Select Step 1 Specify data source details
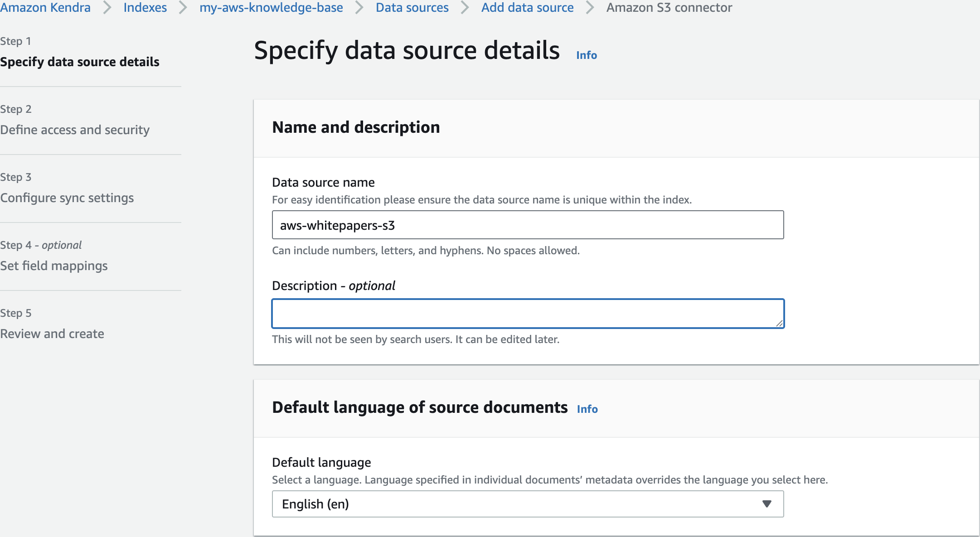The image size is (980, 537). [x=80, y=62]
